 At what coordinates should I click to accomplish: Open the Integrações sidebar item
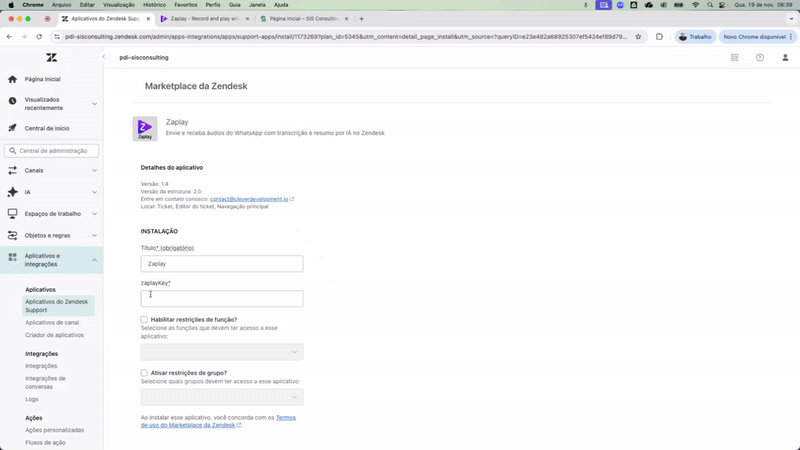(41, 366)
